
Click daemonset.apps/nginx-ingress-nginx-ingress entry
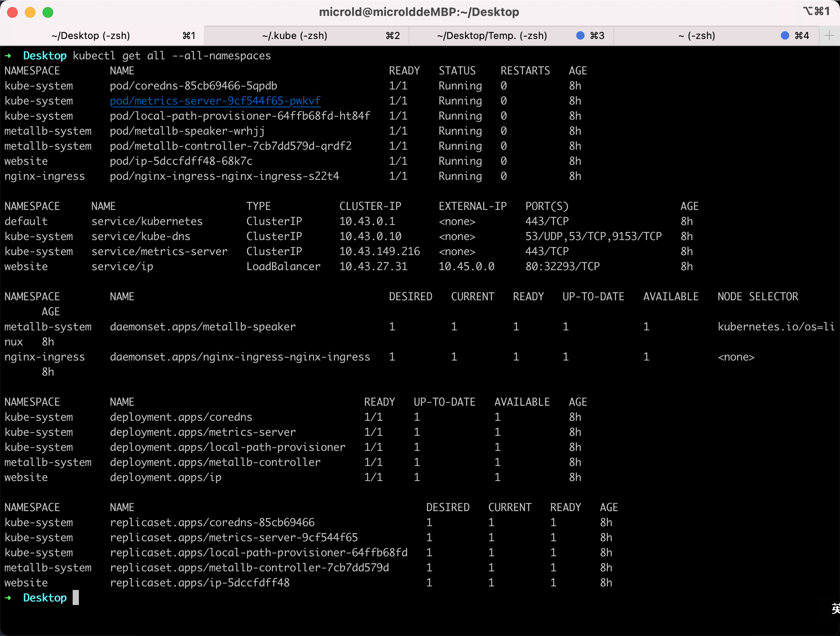[240, 357]
